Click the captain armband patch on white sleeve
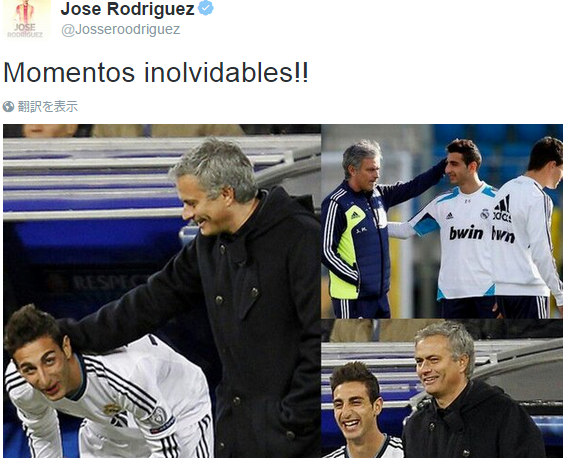578x458 pixels. coord(159,417)
